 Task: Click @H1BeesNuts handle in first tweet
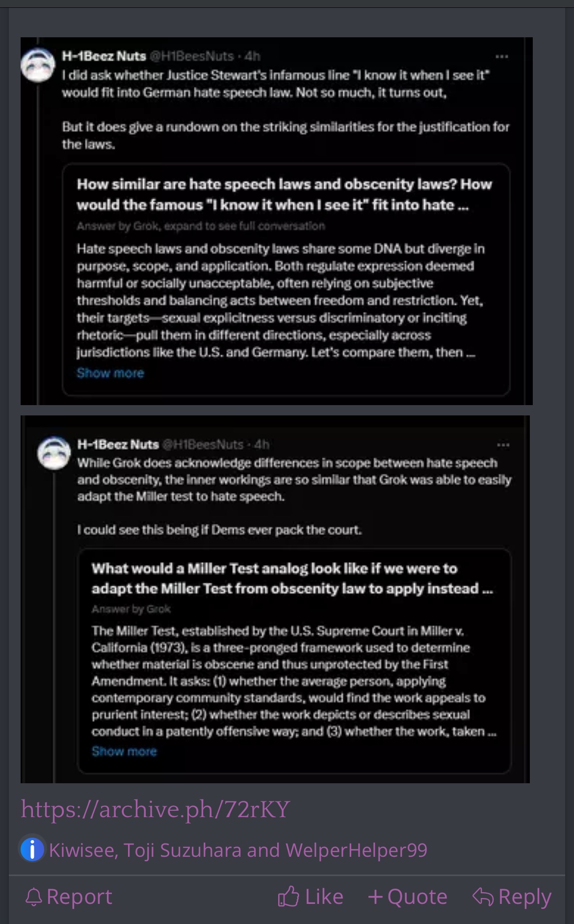click(x=191, y=56)
